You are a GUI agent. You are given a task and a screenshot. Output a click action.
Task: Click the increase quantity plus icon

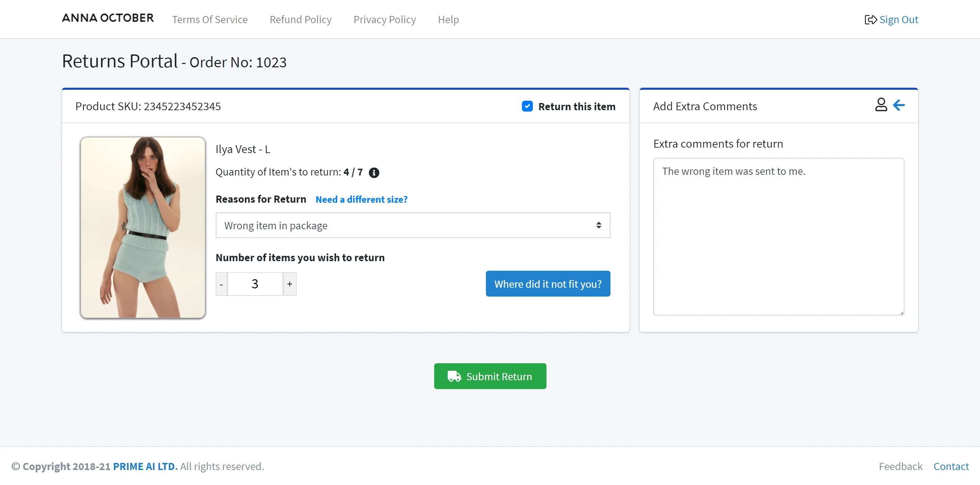click(290, 283)
